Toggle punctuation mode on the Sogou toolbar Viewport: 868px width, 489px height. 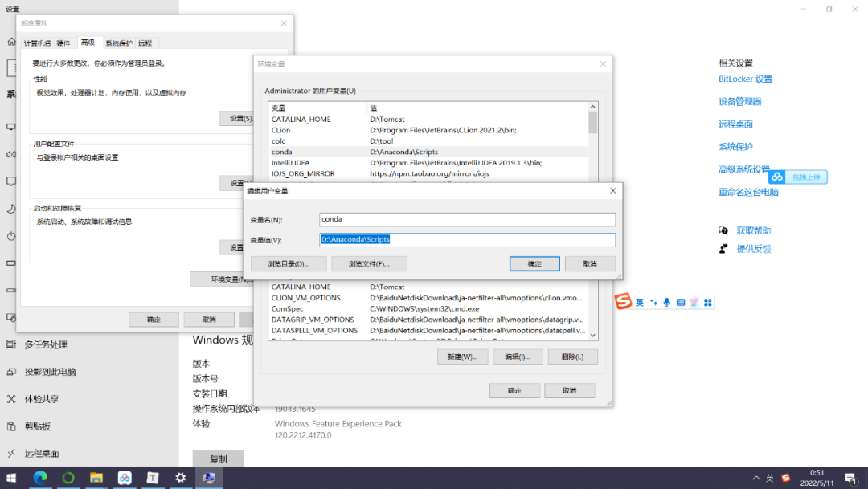653,303
